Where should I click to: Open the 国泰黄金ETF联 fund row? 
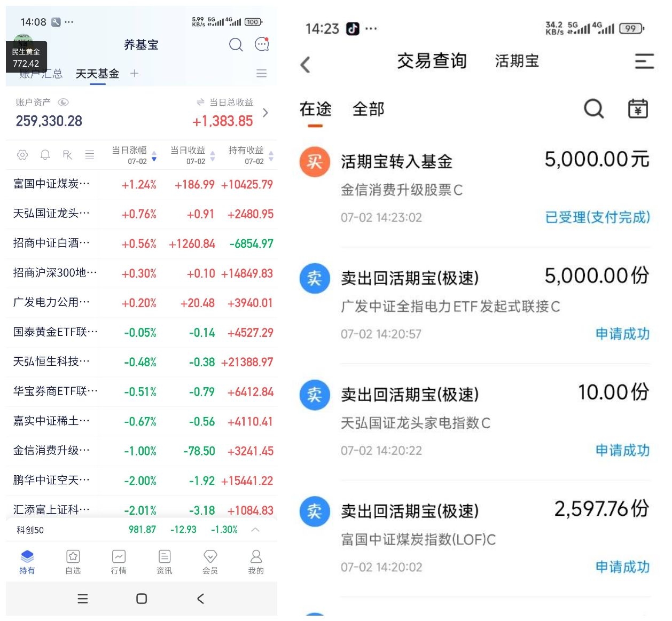[x=142, y=333]
